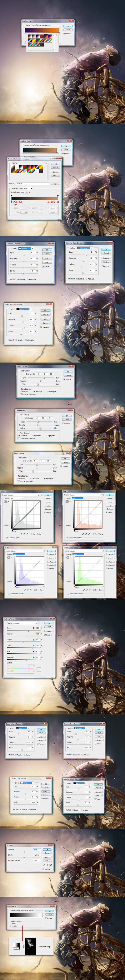Enable the Tint checkbox in Black and White dialog
Screen dimensions: 125x980
click(x=8, y=663)
